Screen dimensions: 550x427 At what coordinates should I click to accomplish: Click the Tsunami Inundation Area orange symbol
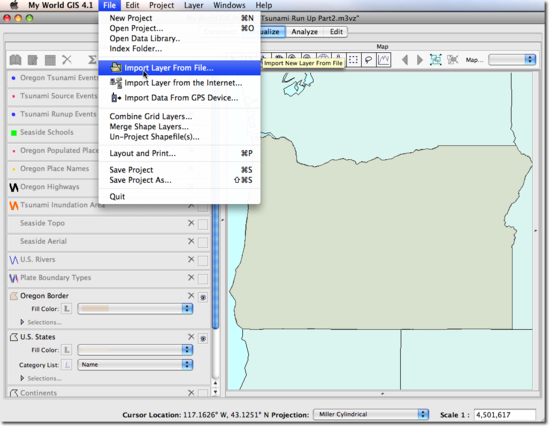pyautogui.click(x=14, y=205)
